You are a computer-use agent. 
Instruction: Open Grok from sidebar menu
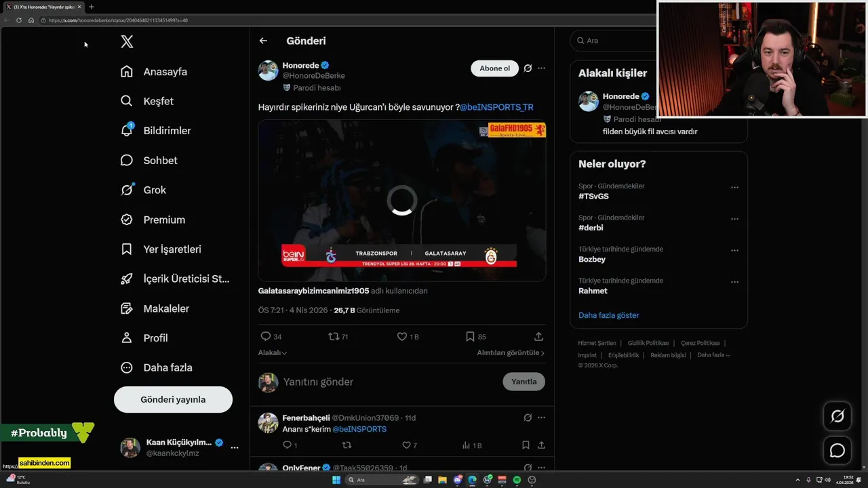coord(143,190)
